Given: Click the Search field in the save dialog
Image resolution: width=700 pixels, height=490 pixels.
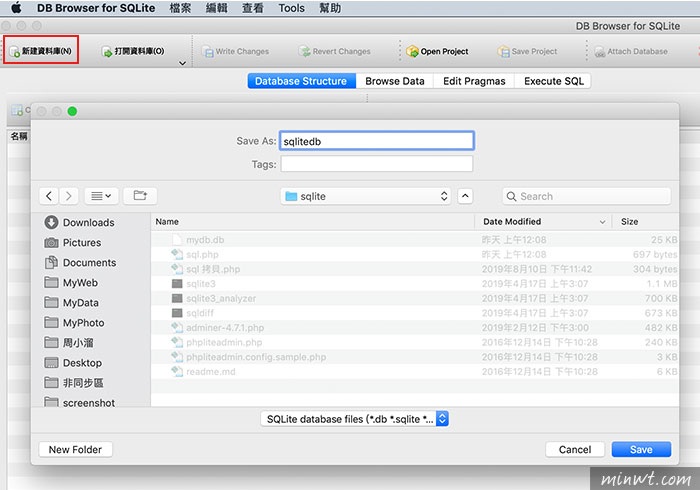Looking at the screenshot, I should point(586,196).
